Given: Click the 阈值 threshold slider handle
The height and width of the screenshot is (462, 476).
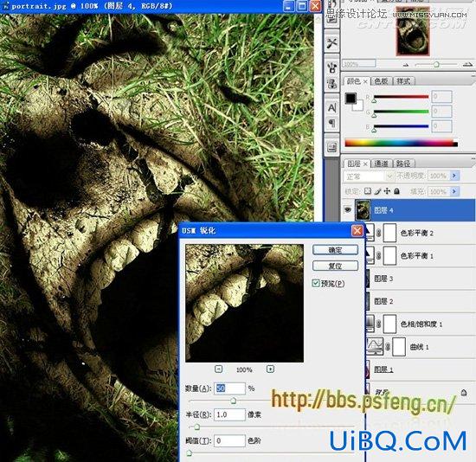Looking at the screenshot, I should tap(190, 453).
